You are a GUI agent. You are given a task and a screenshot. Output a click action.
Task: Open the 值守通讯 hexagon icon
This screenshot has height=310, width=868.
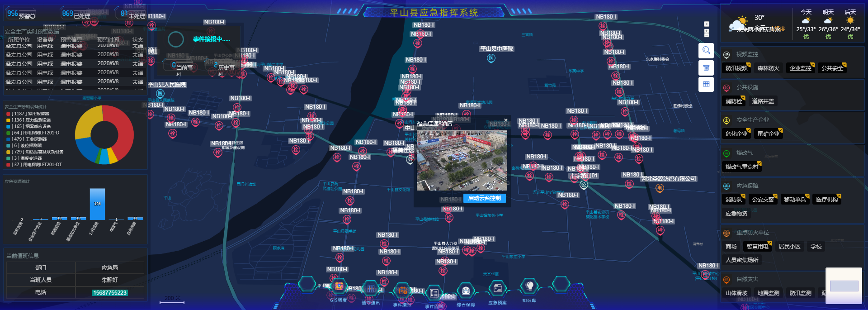(x=371, y=289)
